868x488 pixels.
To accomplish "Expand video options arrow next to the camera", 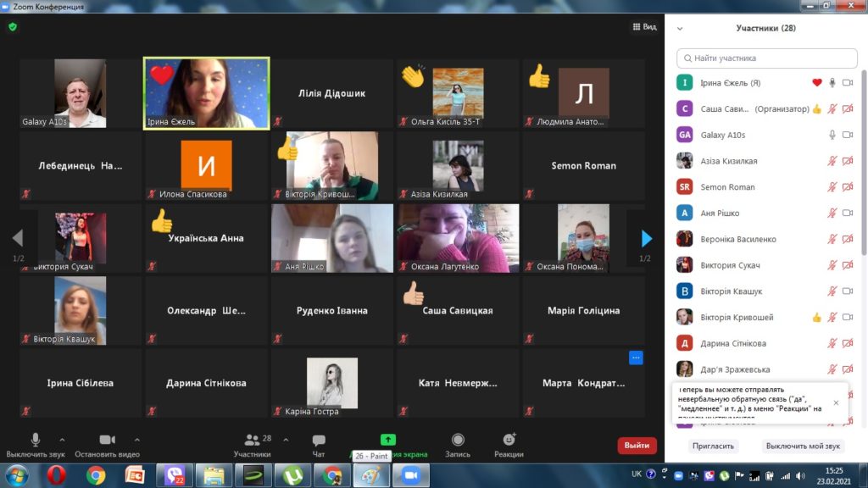I will (137, 440).
